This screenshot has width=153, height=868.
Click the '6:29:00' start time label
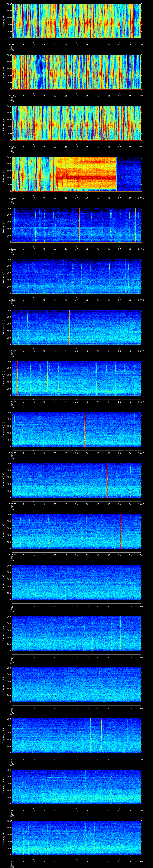12,708
